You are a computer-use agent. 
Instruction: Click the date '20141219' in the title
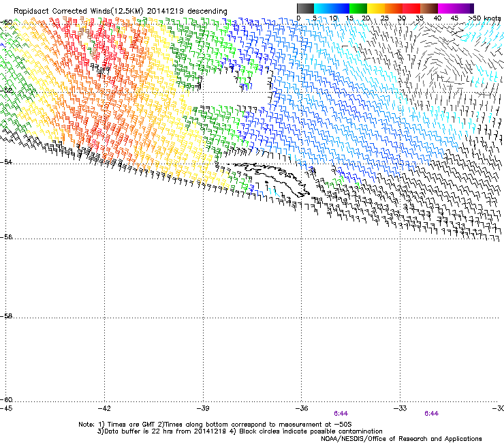tap(166, 11)
